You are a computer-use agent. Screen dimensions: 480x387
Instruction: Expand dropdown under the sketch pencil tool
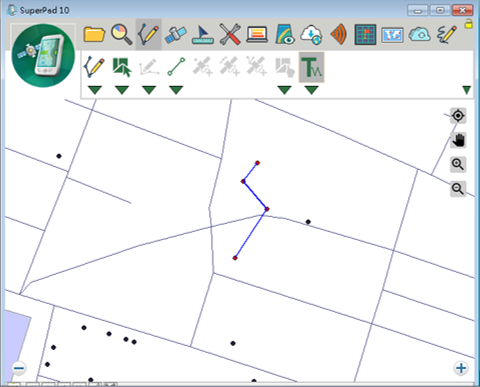(95, 90)
